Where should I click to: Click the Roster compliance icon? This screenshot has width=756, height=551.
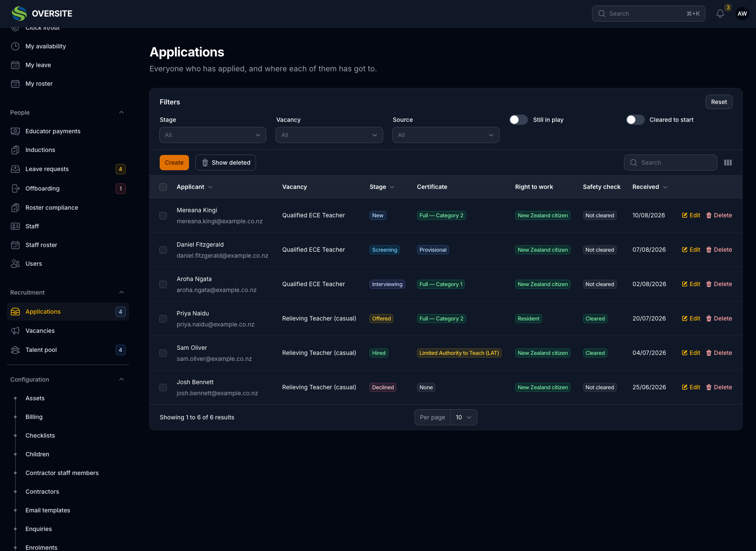(x=15, y=208)
